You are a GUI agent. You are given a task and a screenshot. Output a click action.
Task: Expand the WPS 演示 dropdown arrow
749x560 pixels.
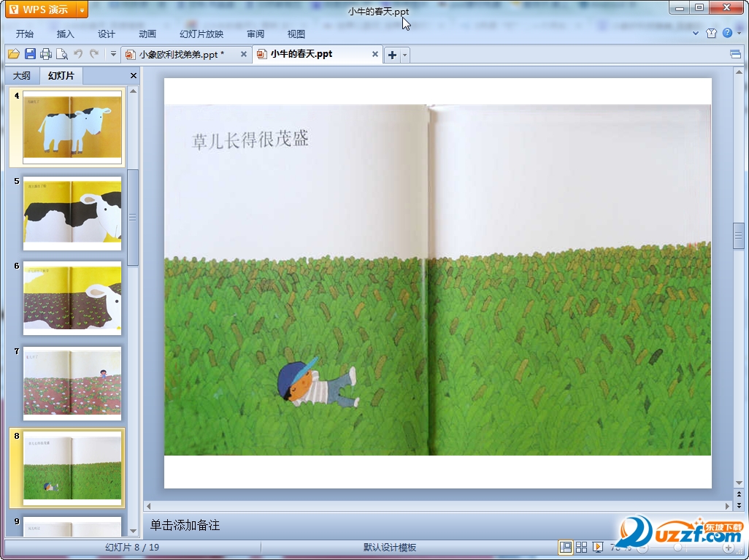[82, 9]
